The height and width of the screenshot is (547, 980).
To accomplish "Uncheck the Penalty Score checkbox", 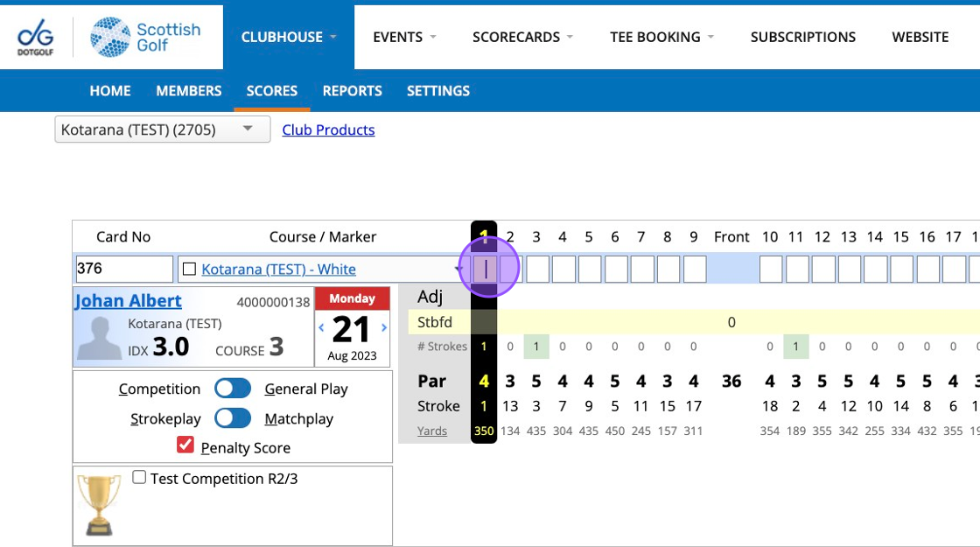I will coord(185,445).
